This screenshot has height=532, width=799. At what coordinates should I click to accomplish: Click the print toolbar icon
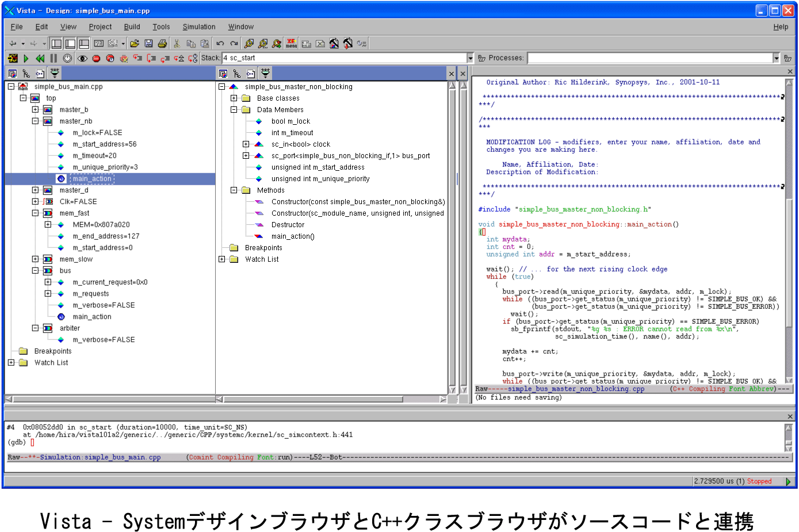tap(162, 43)
